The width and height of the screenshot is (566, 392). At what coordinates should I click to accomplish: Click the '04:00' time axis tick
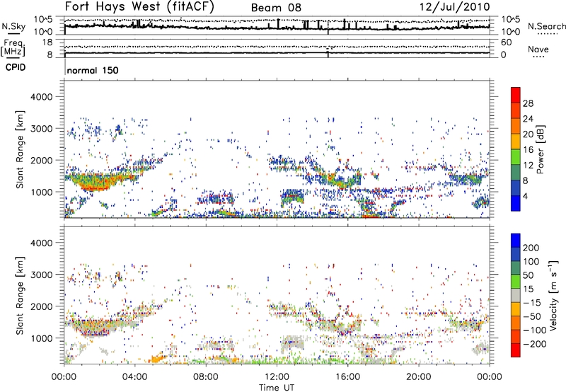134,377
